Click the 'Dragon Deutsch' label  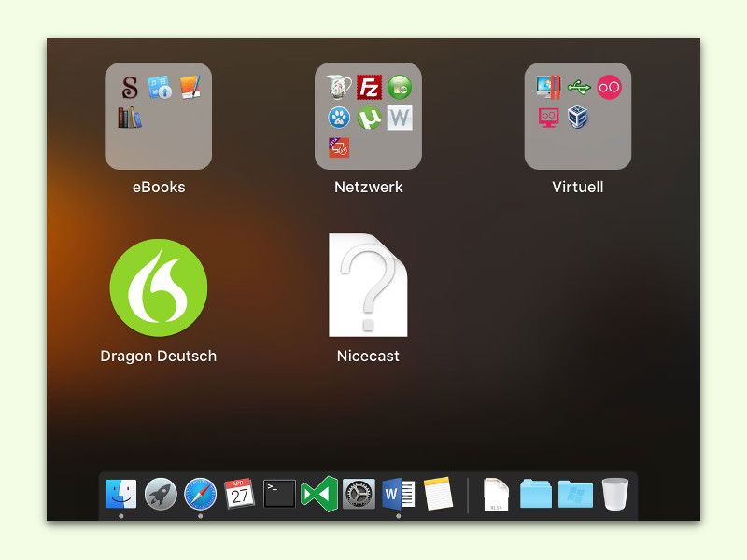point(159,357)
